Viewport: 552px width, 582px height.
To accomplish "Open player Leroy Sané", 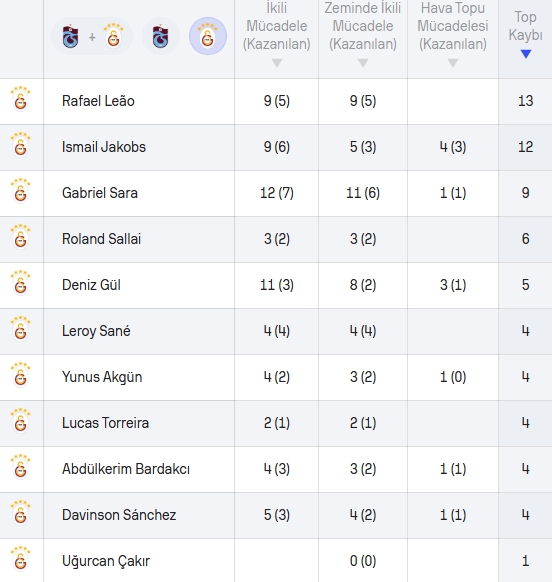I will click(96, 331).
